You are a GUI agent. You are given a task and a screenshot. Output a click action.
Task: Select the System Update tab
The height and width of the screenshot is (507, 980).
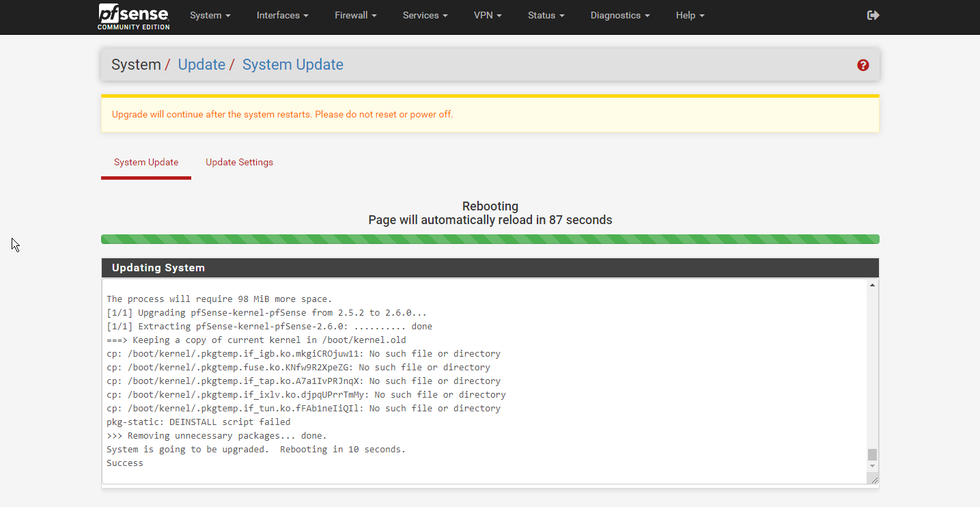click(x=146, y=162)
